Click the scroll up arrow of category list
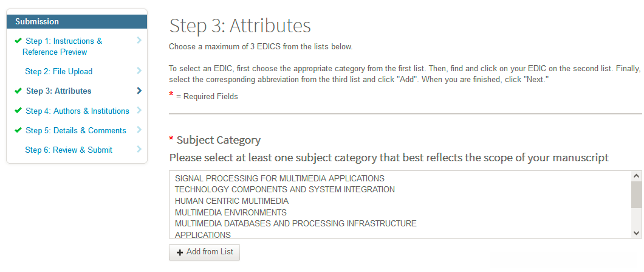Screen dimensions: 644x272 637,176
